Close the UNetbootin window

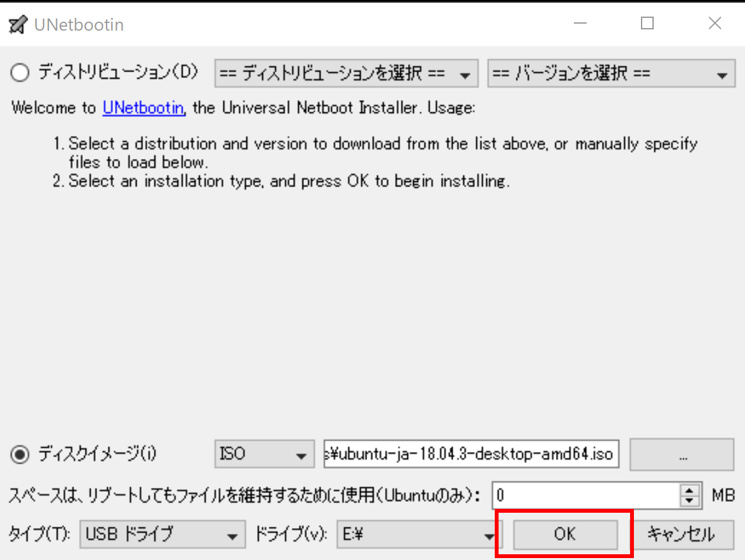[x=714, y=23]
